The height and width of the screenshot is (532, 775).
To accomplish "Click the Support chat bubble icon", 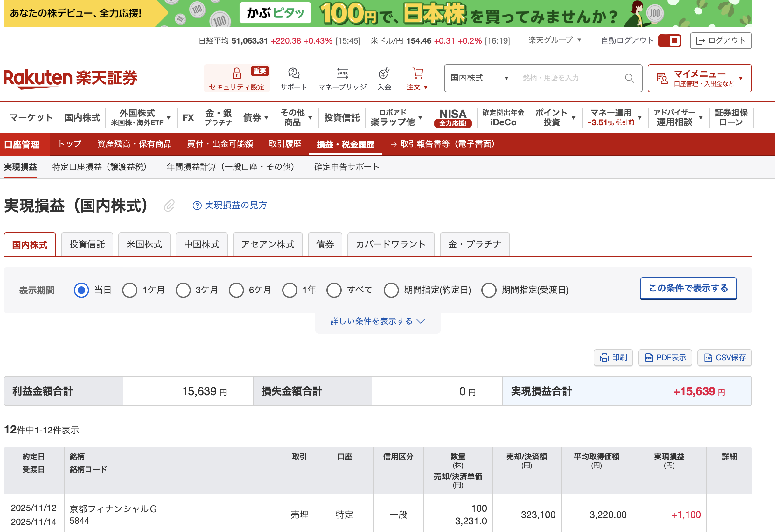I will (293, 73).
